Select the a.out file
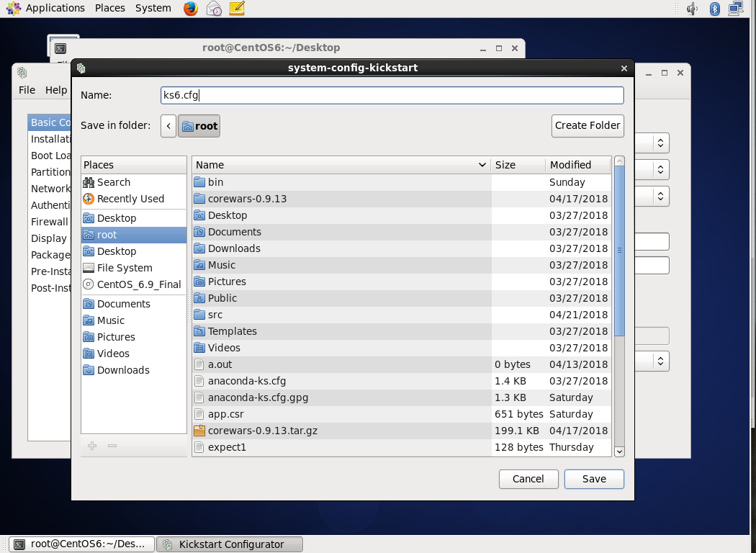The image size is (756, 553). click(x=401, y=364)
